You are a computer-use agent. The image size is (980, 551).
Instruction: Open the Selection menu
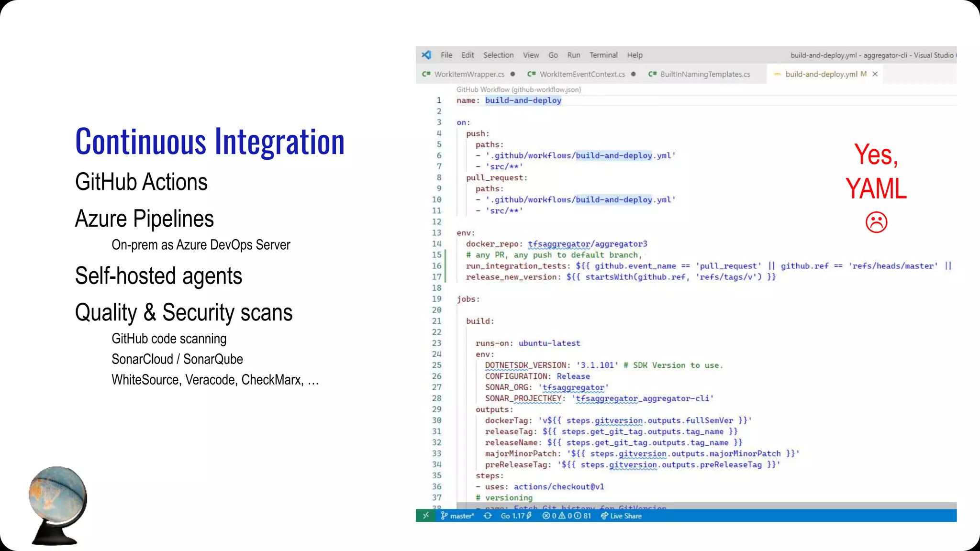pyautogui.click(x=498, y=55)
